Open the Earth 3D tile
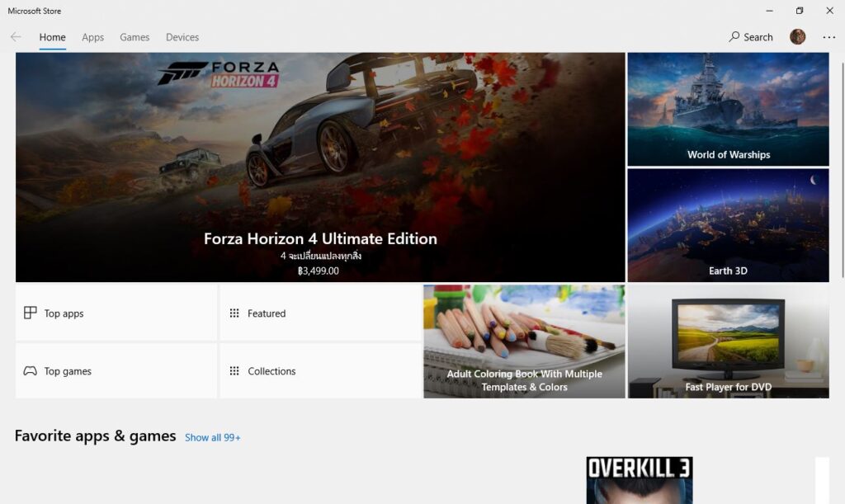Image resolution: width=845 pixels, height=504 pixels. click(x=728, y=225)
